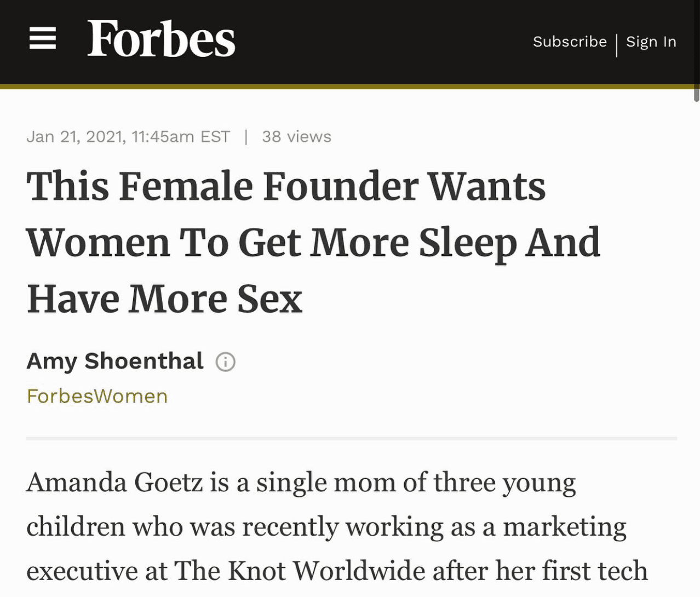This screenshot has height=597, width=700.
Task: Click the 38 views counter
Action: (296, 136)
